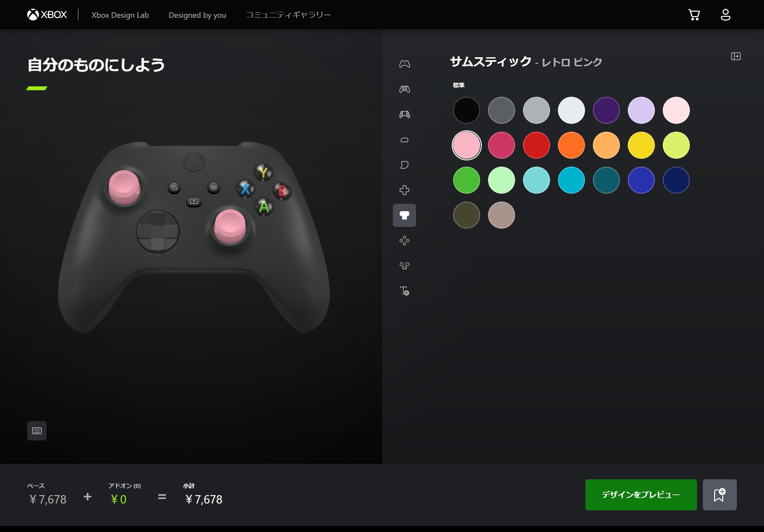The height and width of the screenshot is (532, 764).
Task: Select the controller body section icon
Action: point(404,64)
